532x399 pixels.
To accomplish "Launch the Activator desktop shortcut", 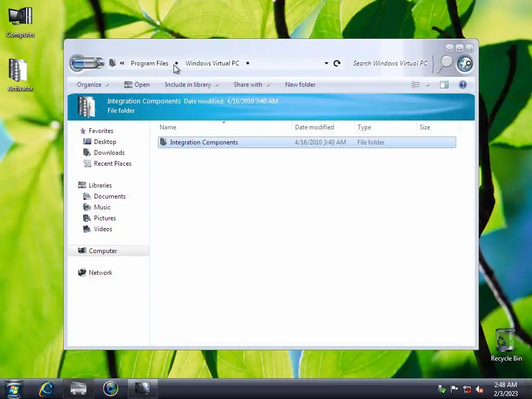I will [20, 75].
